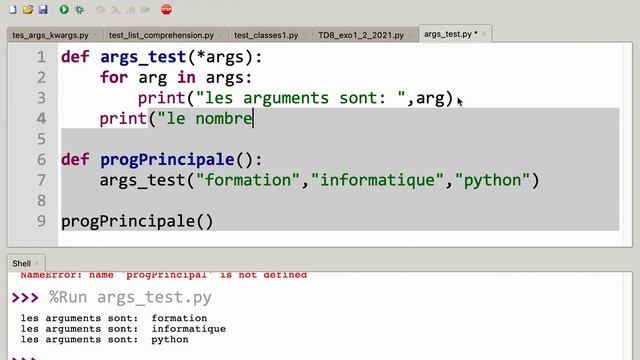The width and height of the screenshot is (640, 360).
Task: Click the 'progPrincipale()' call on line 9
Action: point(137,221)
